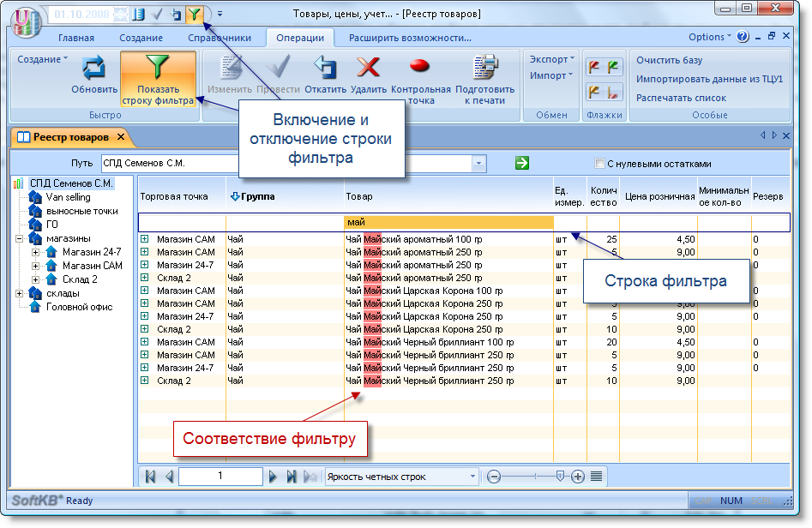
Task: Switch to the Главная ribbon tab
Action: (x=76, y=38)
